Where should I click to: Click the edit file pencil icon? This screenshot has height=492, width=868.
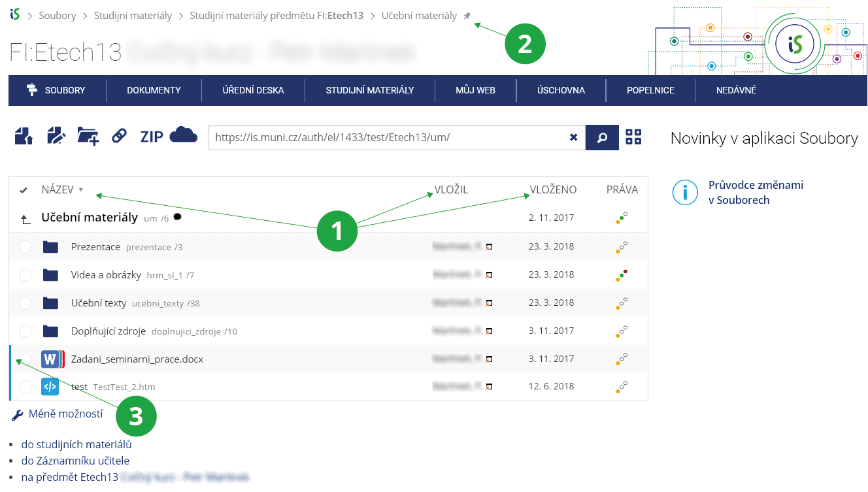pos(56,136)
